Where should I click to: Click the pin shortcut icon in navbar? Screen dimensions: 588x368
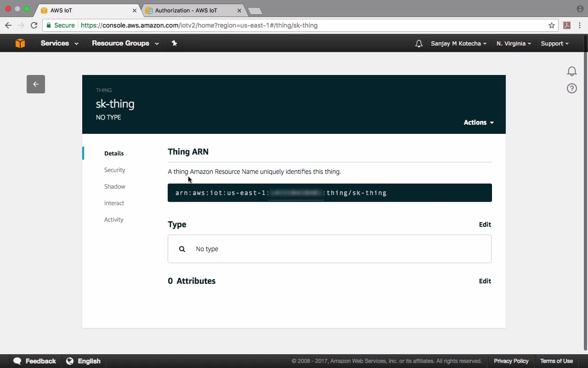(174, 43)
